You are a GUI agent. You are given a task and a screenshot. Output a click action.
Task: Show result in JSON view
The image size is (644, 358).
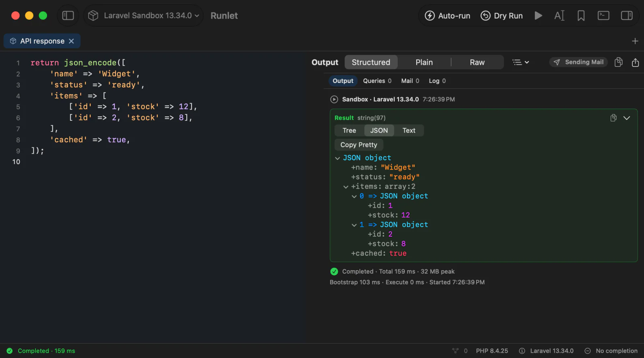[379, 130]
